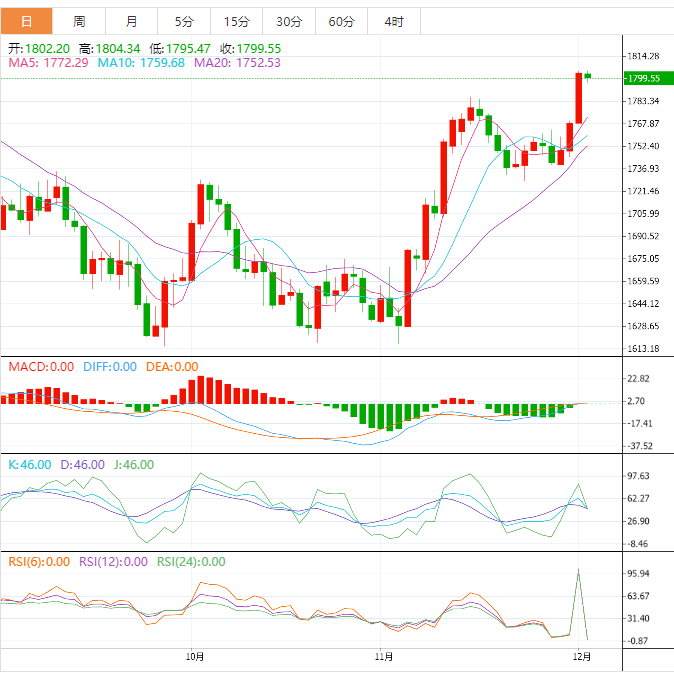Click the 1690.52 price axis label
The height and width of the screenshot is (678, 674).
tap(643, 236)
